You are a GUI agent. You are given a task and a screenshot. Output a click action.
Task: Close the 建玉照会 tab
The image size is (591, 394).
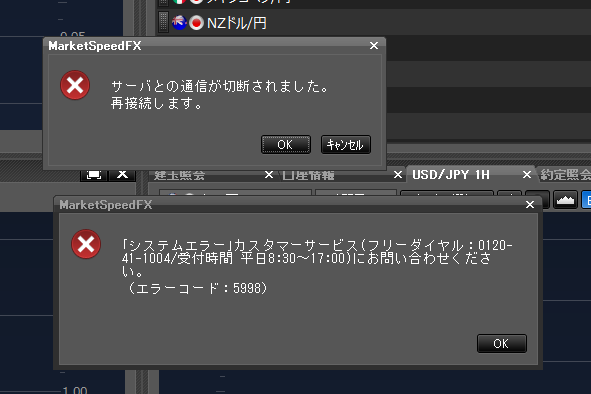coord(268,175)
